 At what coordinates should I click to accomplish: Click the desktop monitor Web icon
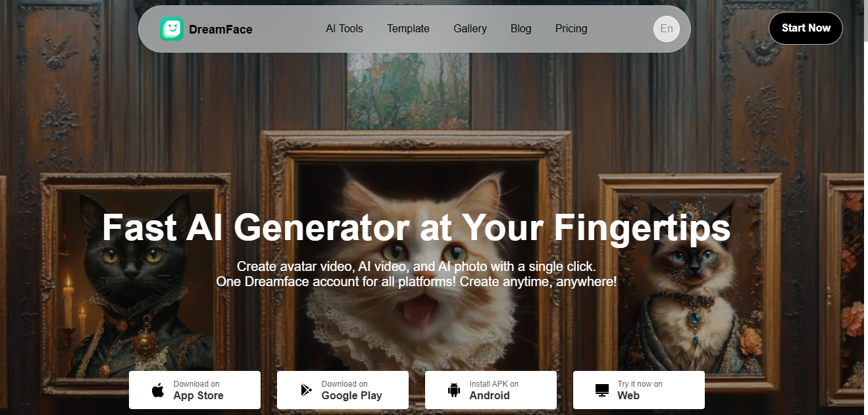tap(602, 390)
